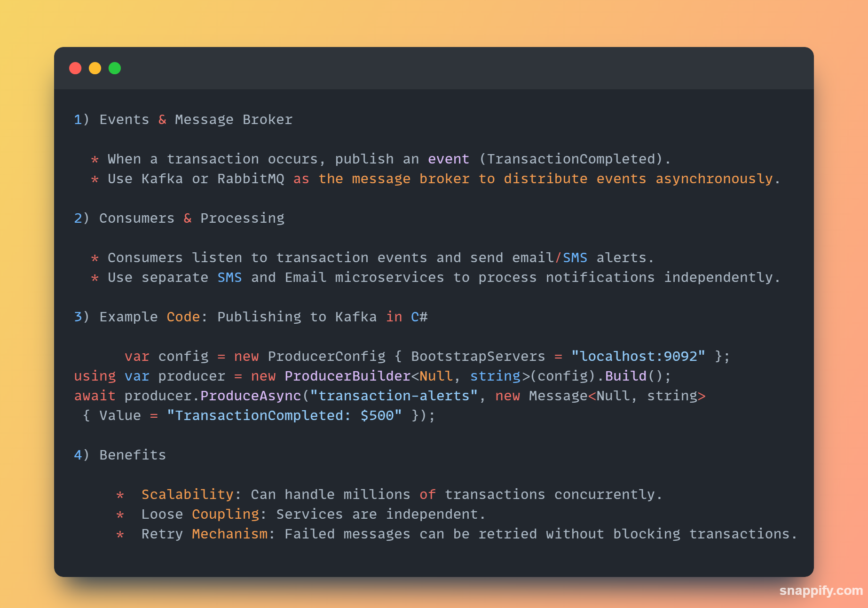The height and width of the screenshot is (608, 868).
Task: Click the blue 'C#' text
Action: (x=419, y=317)
